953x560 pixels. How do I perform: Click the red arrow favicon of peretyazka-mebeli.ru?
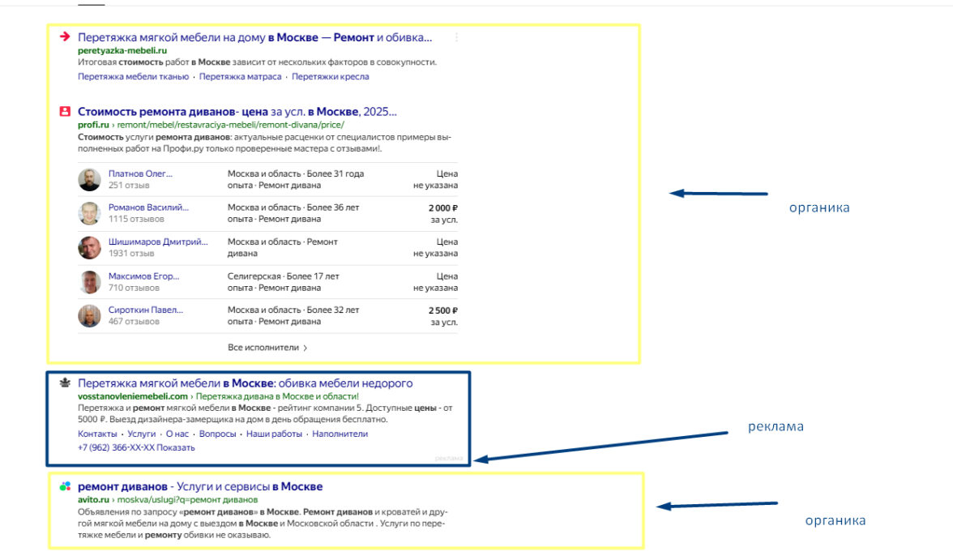[65, 37]
